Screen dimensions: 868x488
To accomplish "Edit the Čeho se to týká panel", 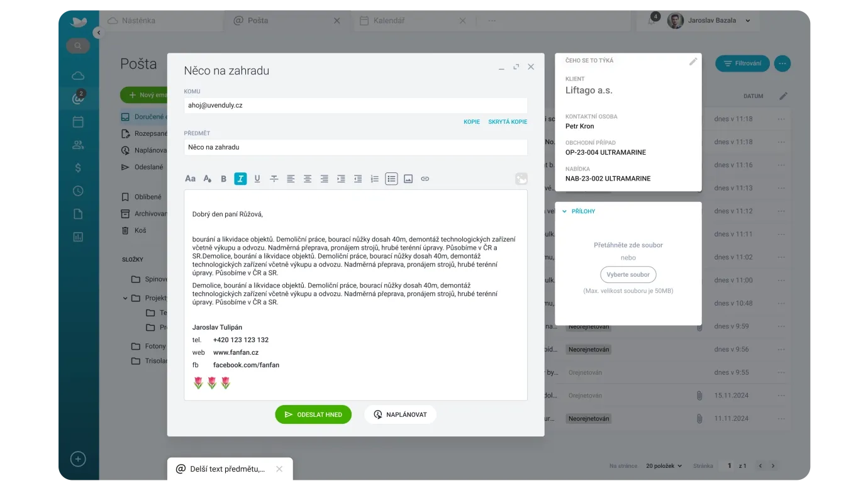I will (693, 62).
